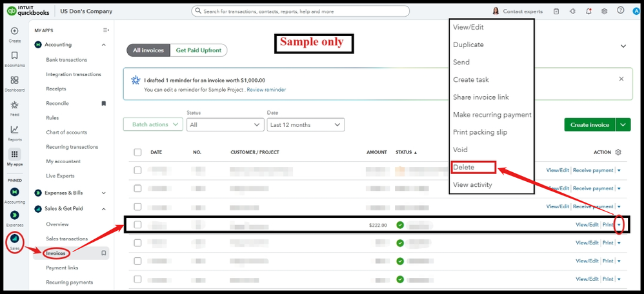Image resolution: width=644 pixels, height=294 pixels.
Task: Tick checkbox of second invoice row
Action: pos(137,188)
